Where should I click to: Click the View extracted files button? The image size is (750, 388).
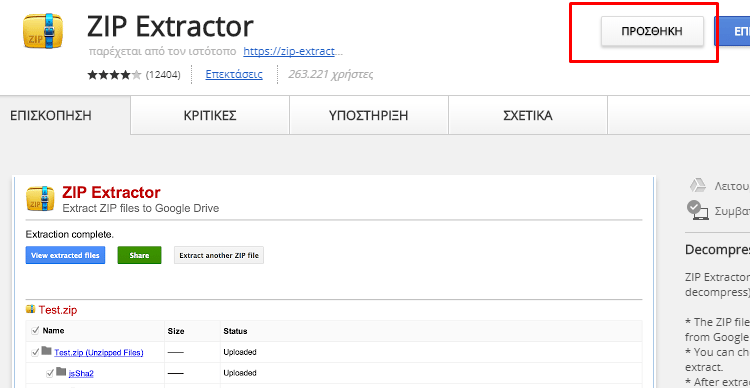(x=65, y=255)
